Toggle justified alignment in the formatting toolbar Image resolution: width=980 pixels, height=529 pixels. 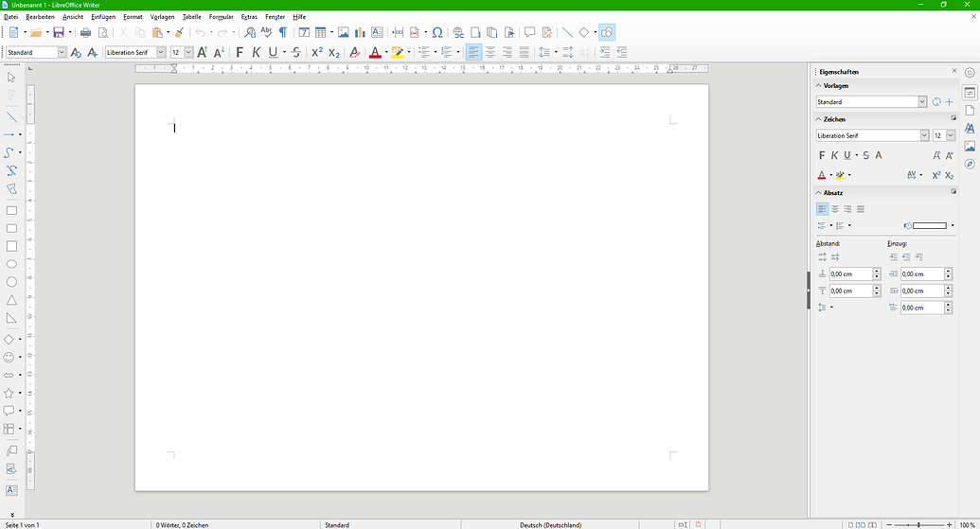click(x=525, y=52)
